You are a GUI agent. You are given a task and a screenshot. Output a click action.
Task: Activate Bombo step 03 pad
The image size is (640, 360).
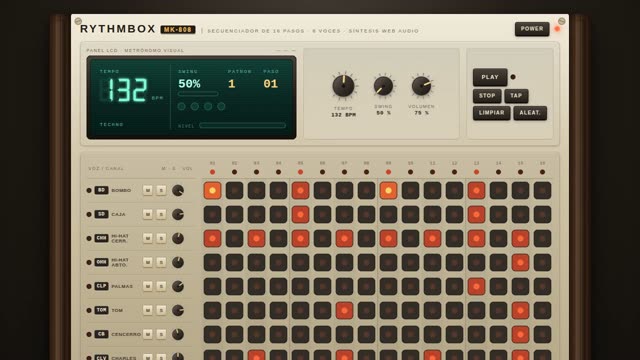point(256,191)
